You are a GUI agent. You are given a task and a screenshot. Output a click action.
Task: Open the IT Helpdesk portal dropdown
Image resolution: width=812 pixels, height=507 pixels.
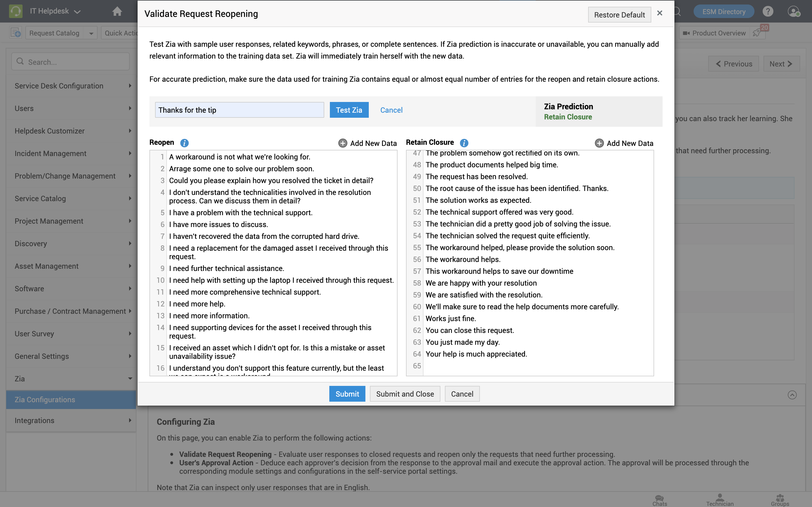point(55,11)
